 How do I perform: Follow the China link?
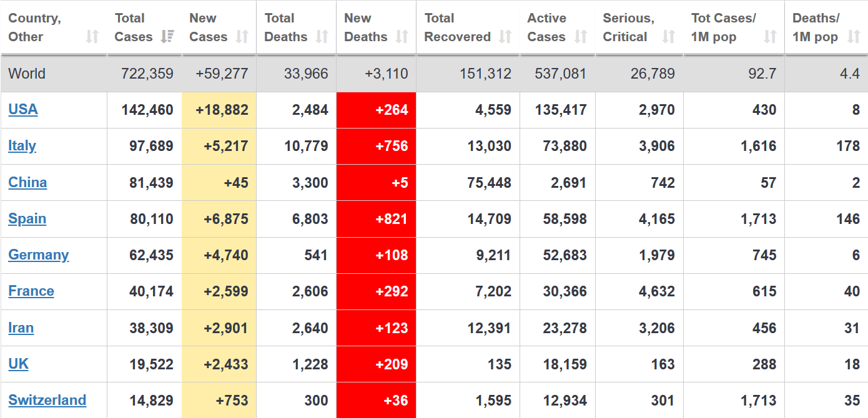(27, 182)
